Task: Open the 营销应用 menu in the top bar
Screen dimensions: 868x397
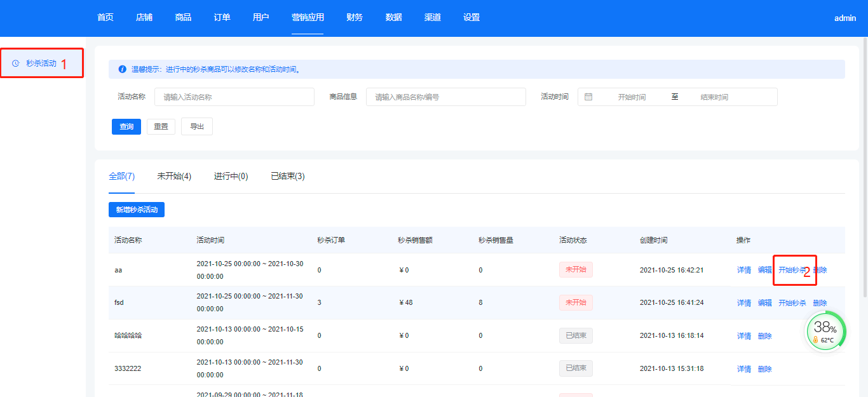Action: (x=308, y=18)
